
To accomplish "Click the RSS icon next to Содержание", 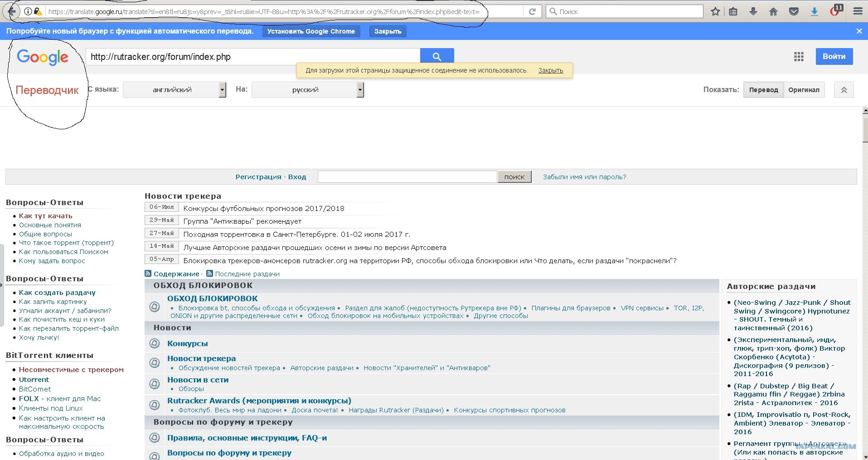I will click(148, 274).
